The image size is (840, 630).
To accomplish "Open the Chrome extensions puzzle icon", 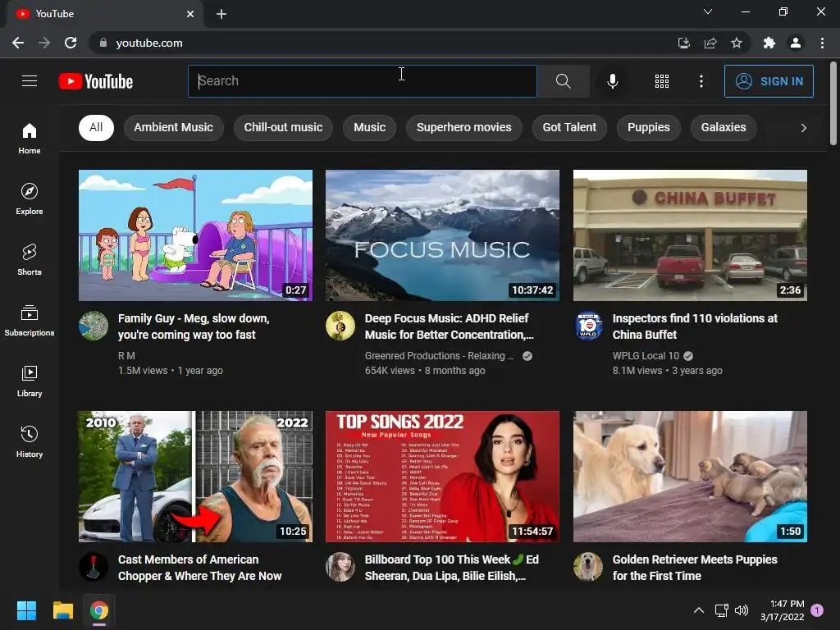I will click(x=769, y=43).
